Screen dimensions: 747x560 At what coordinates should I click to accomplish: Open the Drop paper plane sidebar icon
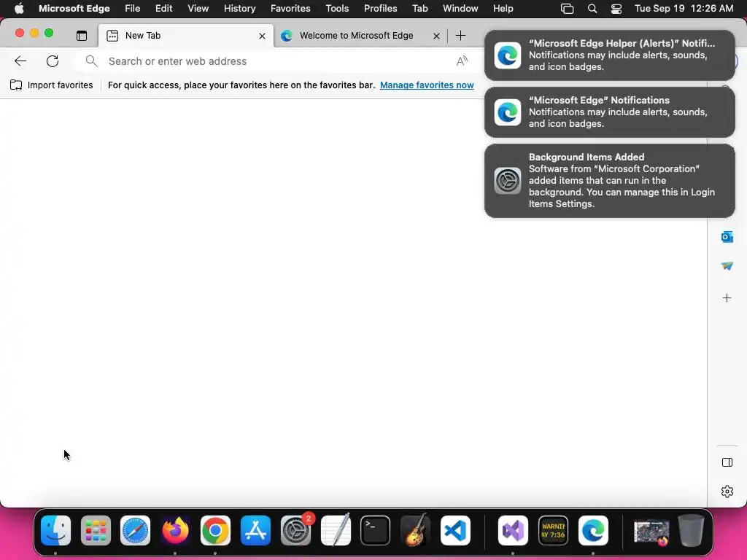(727, 266)
